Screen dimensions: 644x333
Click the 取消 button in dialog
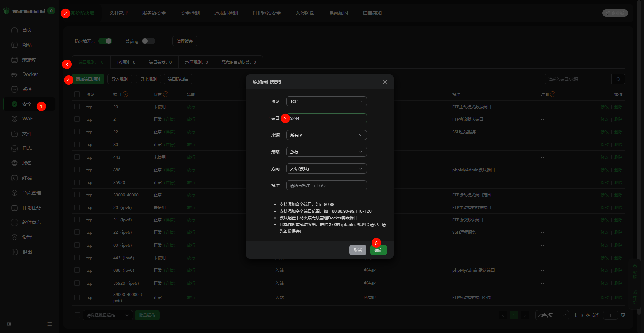click(x=358, y=250)
